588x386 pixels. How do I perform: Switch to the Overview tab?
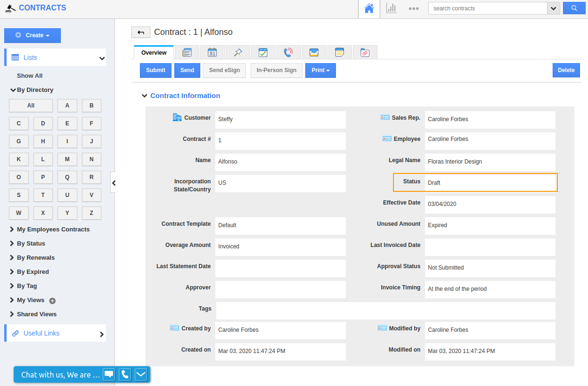[x=154, y=52]
